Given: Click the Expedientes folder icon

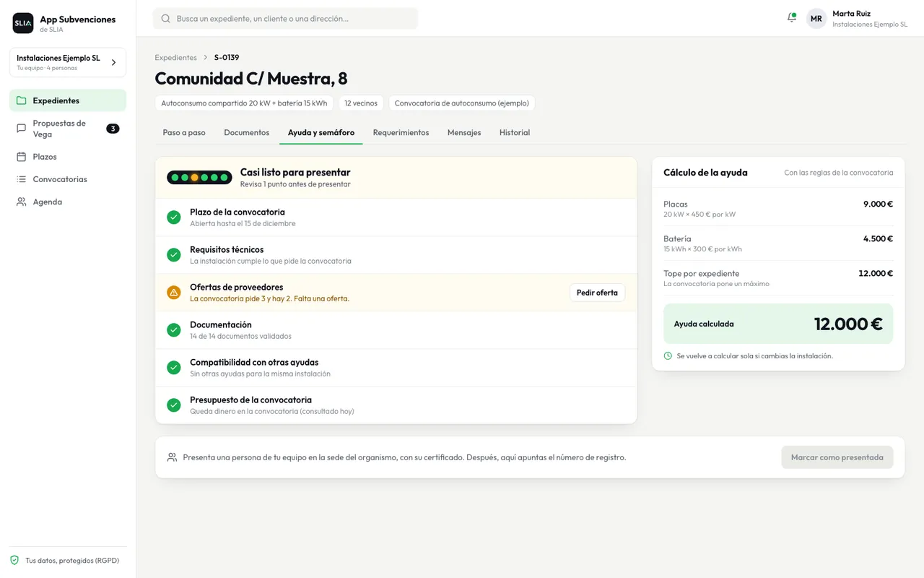Looking at the screenshot, I should [22, 100].
